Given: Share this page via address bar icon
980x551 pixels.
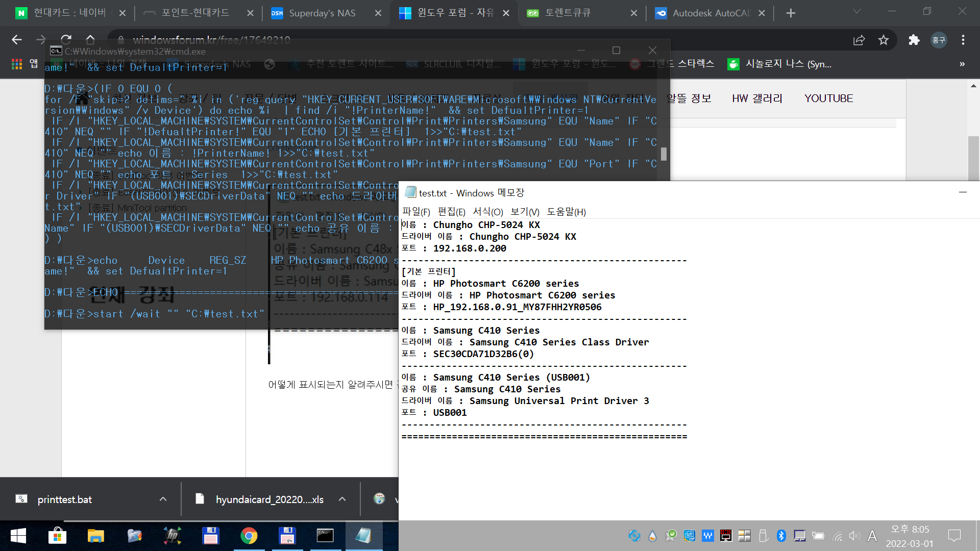Looking at the screenshot, I should tap(859, 40).
